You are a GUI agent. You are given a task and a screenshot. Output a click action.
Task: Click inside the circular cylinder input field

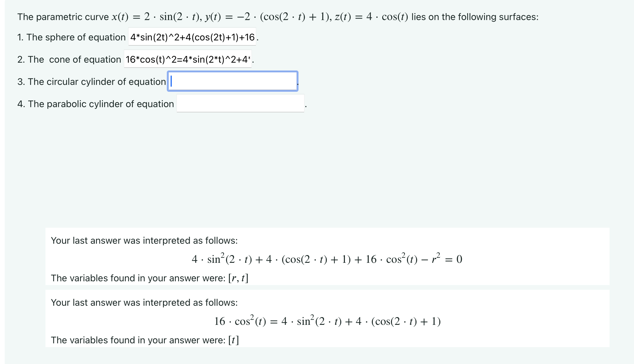233,82
